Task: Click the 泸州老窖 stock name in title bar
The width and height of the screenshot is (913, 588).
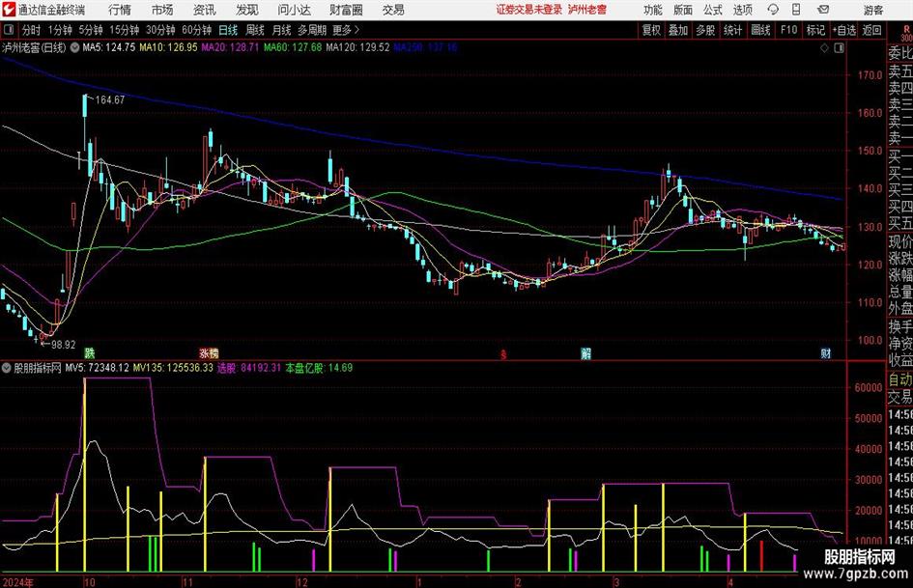Action: point(587,10)
